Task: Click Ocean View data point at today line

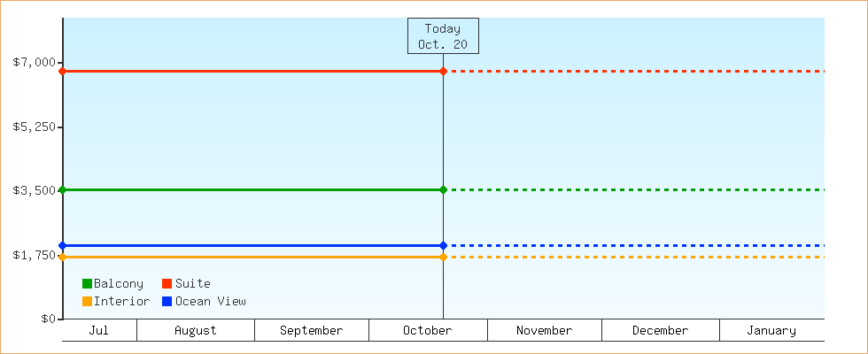Action: tap(443, 245)
